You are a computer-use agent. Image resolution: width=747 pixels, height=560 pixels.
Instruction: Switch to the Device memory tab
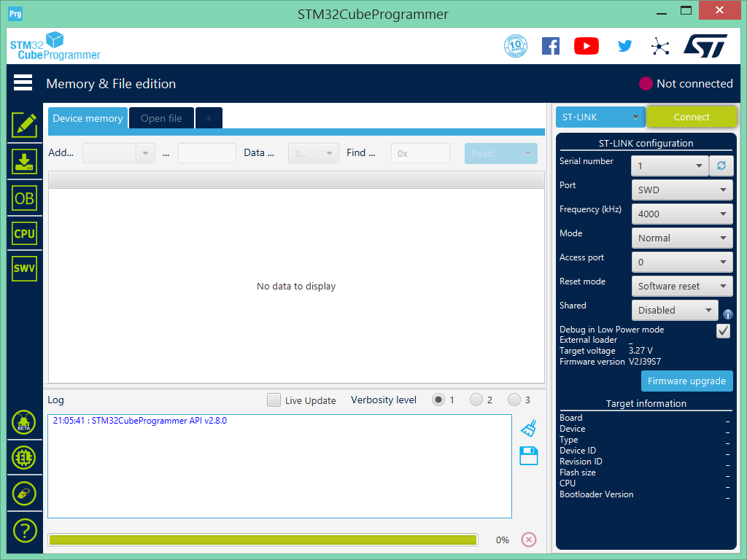pyautogui.click(x=88, y=118)
